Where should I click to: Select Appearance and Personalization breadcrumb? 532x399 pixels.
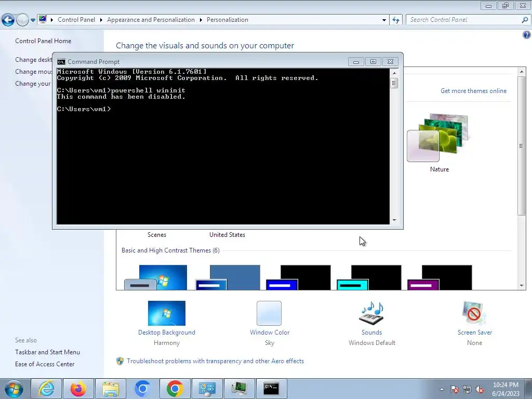[151, 20]
